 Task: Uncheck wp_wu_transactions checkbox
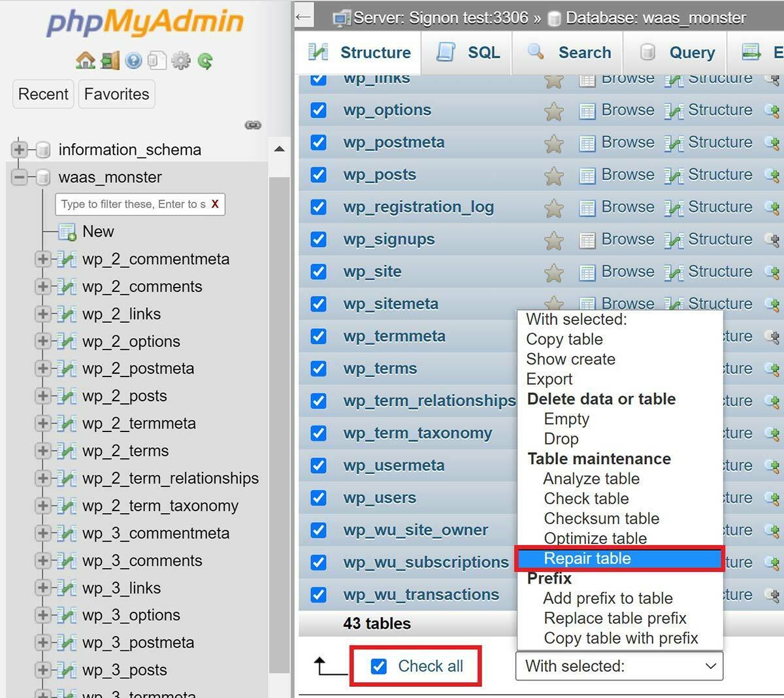click(x=318, y=595)
